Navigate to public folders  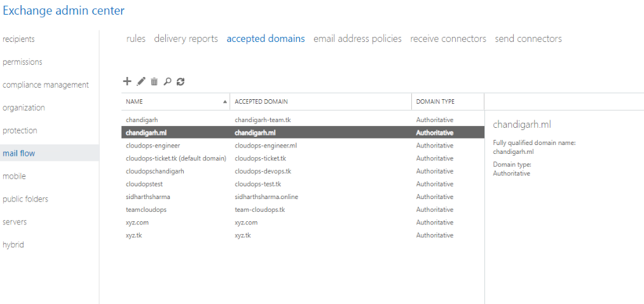25,199
